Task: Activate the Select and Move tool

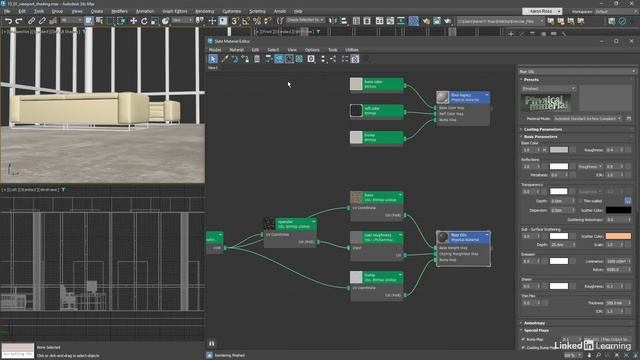Action: (x=133, y=21)
